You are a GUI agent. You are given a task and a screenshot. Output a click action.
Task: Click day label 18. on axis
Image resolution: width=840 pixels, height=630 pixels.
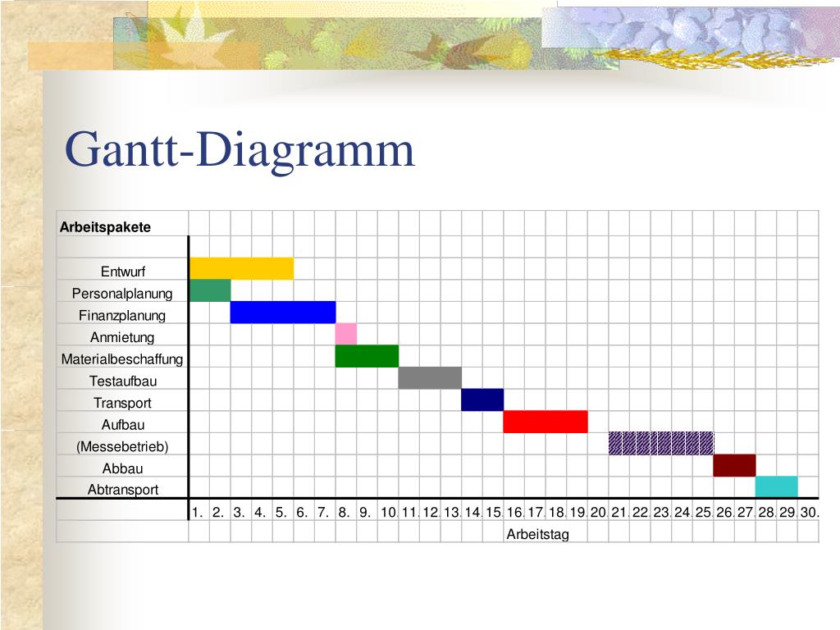[x=557, y=513]
